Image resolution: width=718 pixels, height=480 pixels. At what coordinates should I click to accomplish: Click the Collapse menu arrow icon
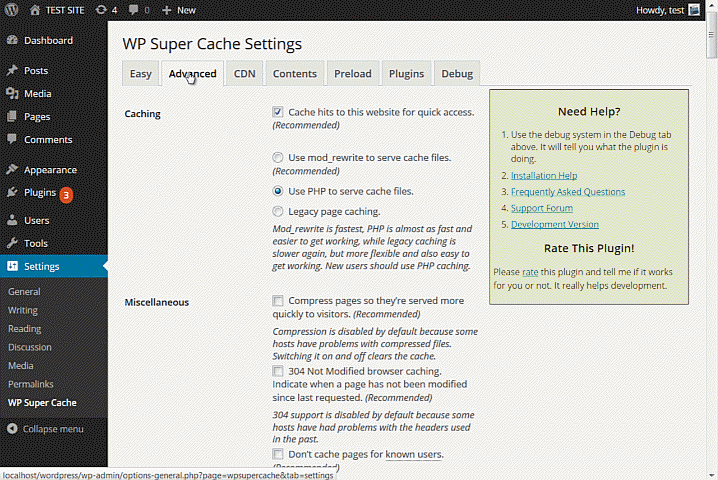click(x=12, y=429)
